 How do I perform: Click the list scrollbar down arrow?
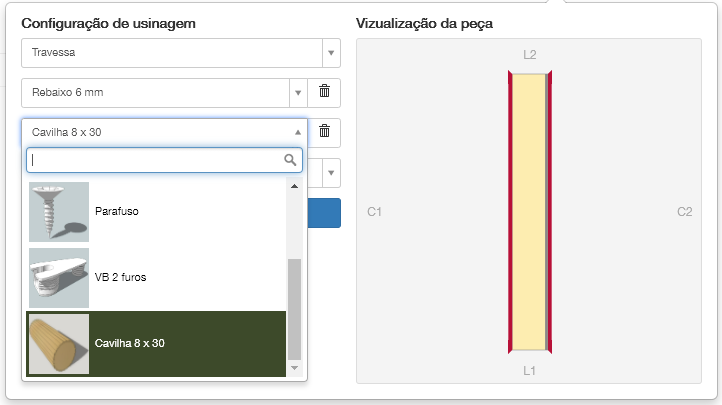294,368
